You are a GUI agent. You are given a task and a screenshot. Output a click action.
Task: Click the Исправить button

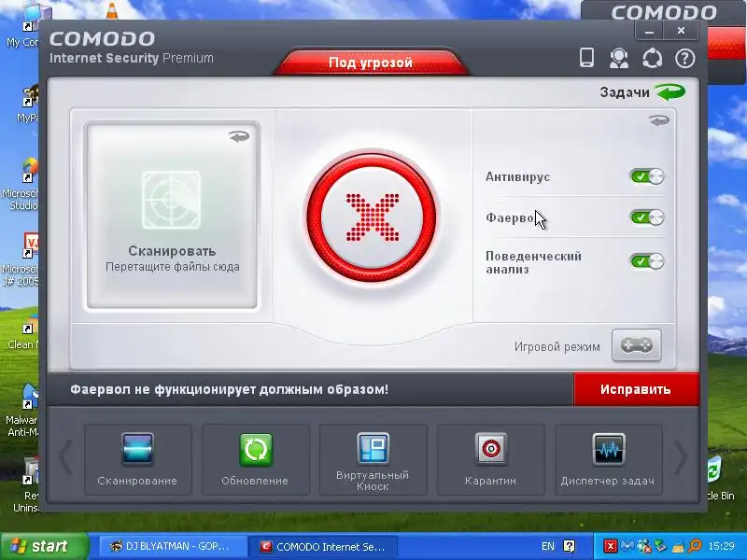(637, 389)
